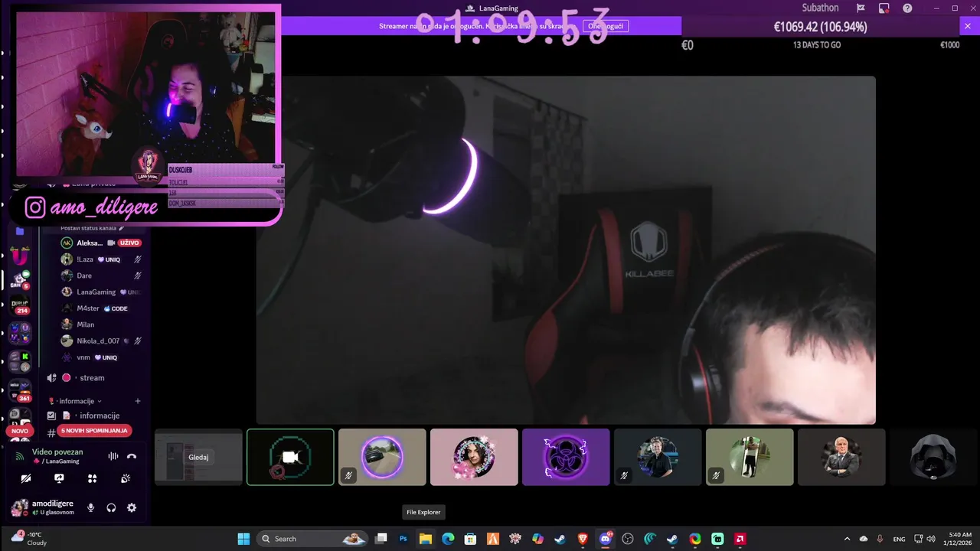This screenshot has height=551, width=980.
Task: Select !Laza in voice member list
Action: click(102, 259)
